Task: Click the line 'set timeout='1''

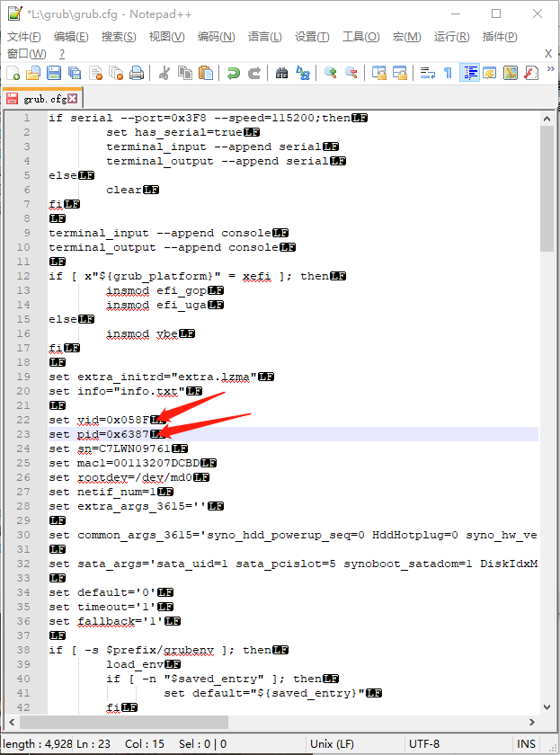Action: pos(102,607)
